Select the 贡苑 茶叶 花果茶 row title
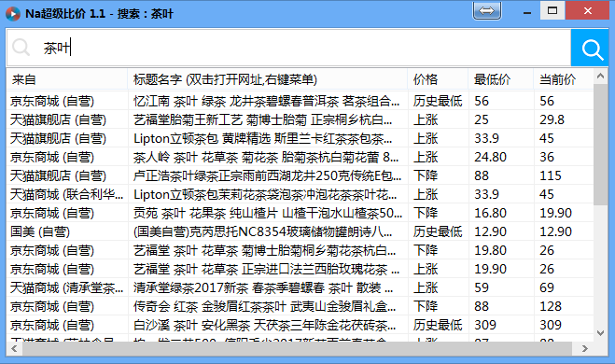The image size is (615, 364). pyautogui.click(x=268, y=213)
